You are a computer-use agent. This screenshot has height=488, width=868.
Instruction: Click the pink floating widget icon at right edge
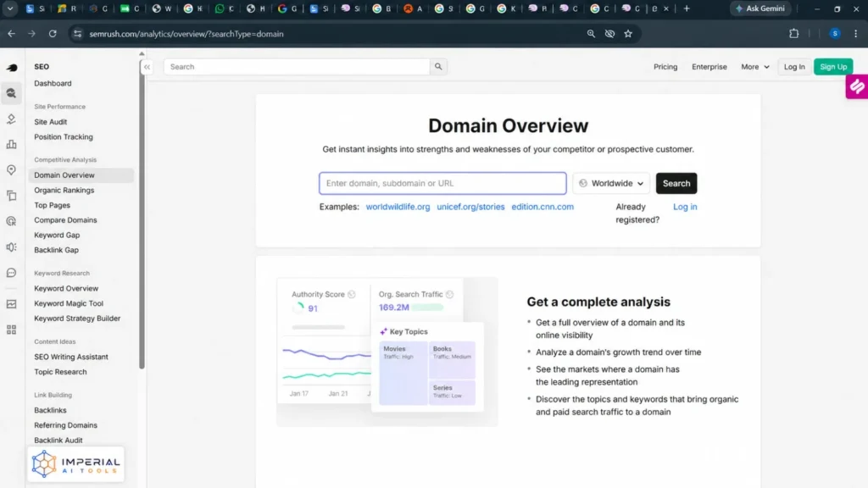(x=857, y=87)
